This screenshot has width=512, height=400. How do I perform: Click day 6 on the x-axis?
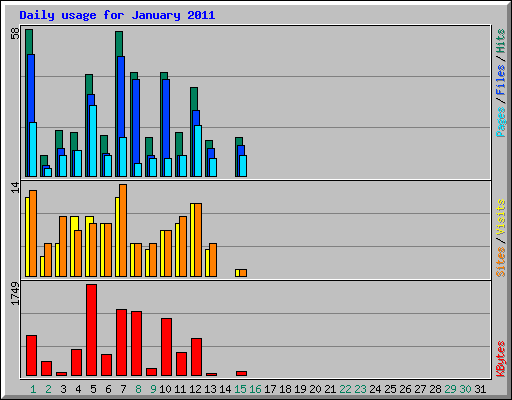tap(108, 389)
